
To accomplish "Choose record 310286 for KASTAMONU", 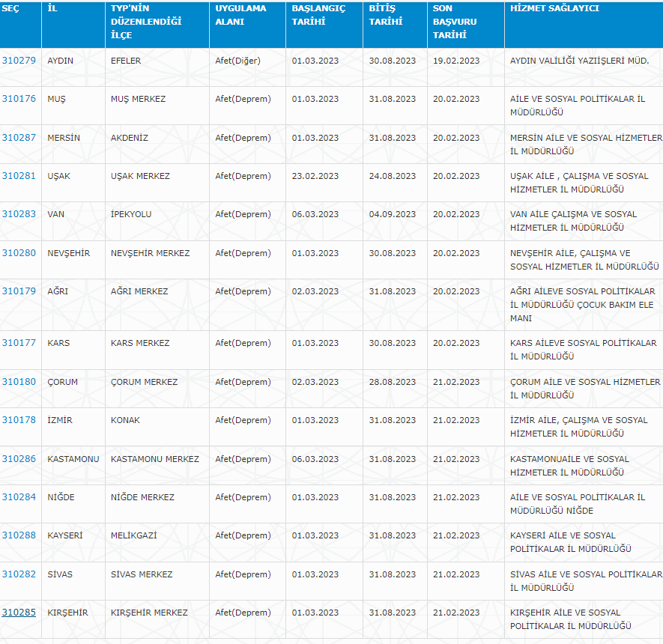I will click(x=19, y=458).
